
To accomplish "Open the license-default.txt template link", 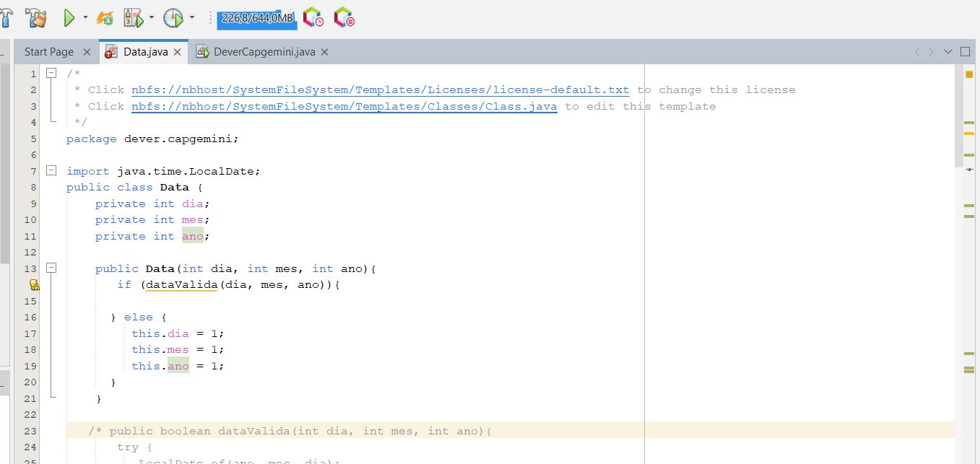I will point(380,90).
